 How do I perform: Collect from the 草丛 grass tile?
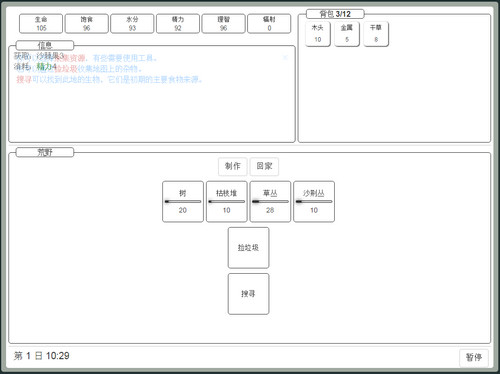tap(270, 202)
